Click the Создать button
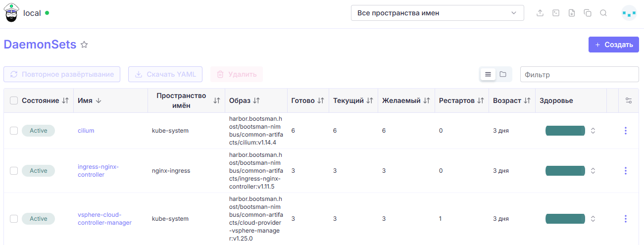The width and height of the screenshot is (644, 245). [614, 45]
